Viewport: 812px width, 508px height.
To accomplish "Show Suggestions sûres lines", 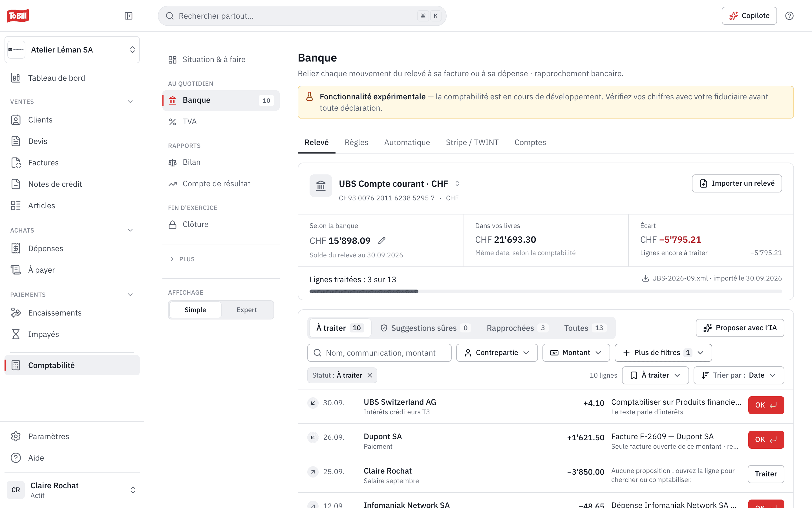I will [x=425, y=328].
